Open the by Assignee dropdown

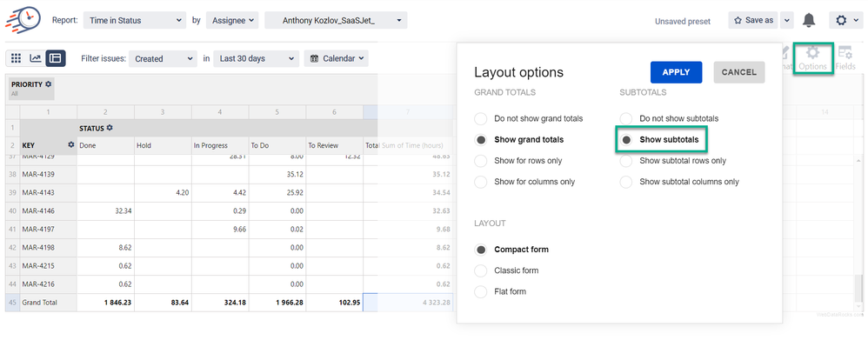click(232, 21)
